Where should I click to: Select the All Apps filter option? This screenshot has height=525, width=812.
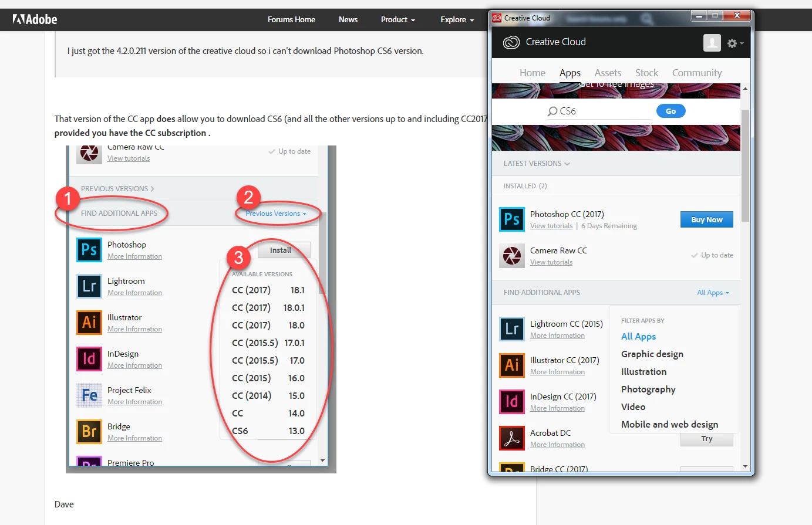click(x=639, y=337)
